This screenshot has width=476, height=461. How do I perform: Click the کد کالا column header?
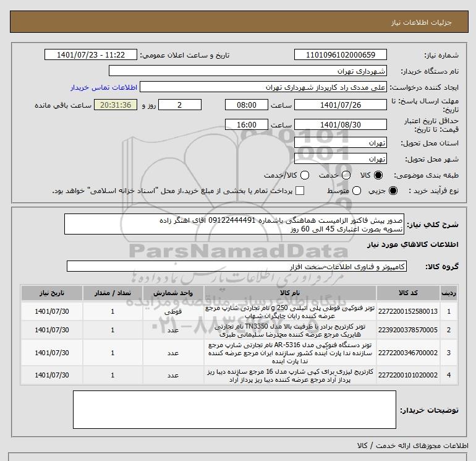tap(408, 293)
